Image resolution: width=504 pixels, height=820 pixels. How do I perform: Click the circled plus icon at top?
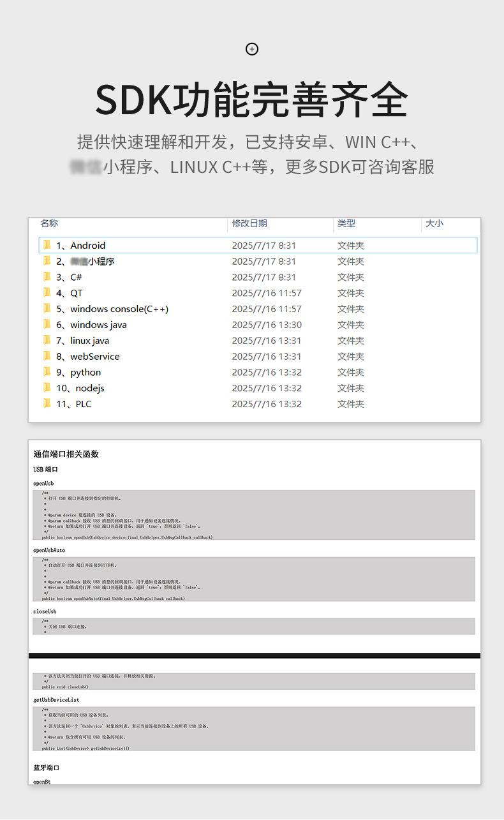coord(252,49)
